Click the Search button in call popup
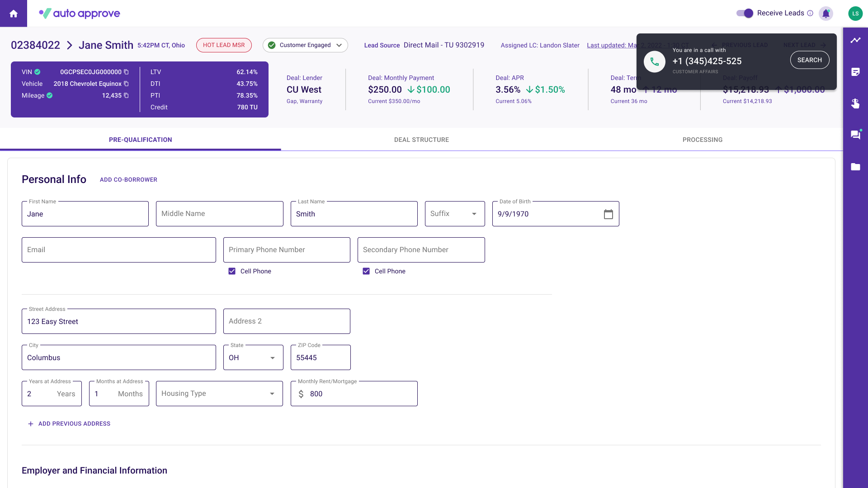Image resolution: width=868 pixels, height=488 pixels. (x=810, y=60)
